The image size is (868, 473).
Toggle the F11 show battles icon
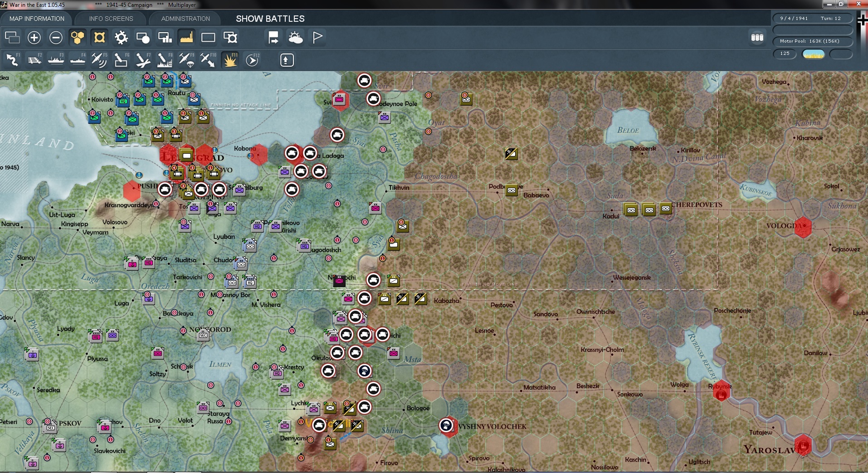pyautogui.click(x=230, y=60)
